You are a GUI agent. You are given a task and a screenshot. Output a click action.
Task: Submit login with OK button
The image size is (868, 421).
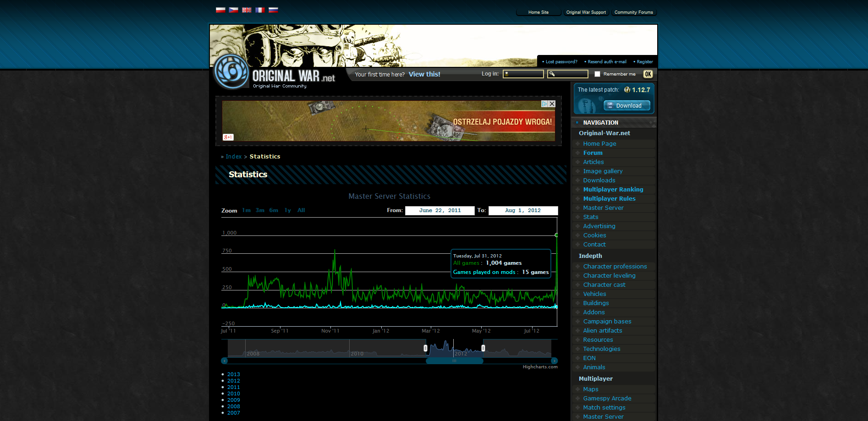(648, 74)
